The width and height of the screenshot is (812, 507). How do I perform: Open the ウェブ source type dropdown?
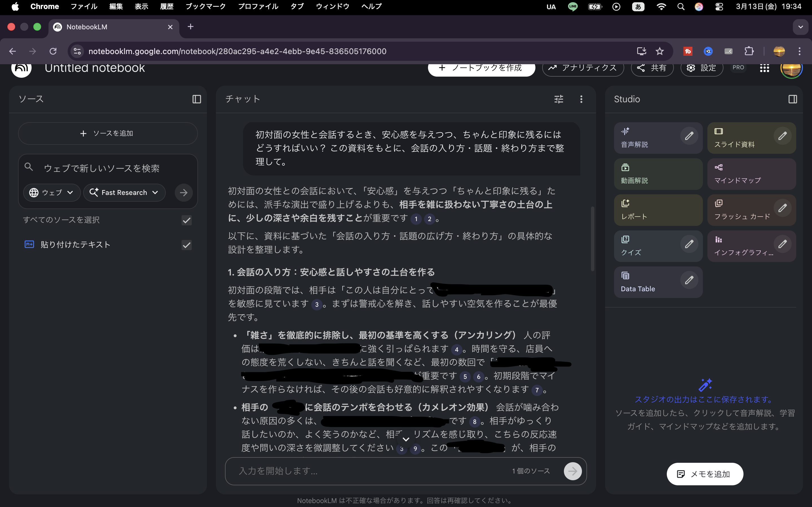click(52, 192)
